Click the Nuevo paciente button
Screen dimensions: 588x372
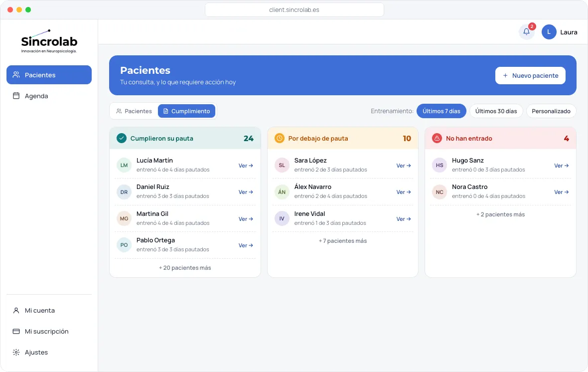[x=530, y=75]
